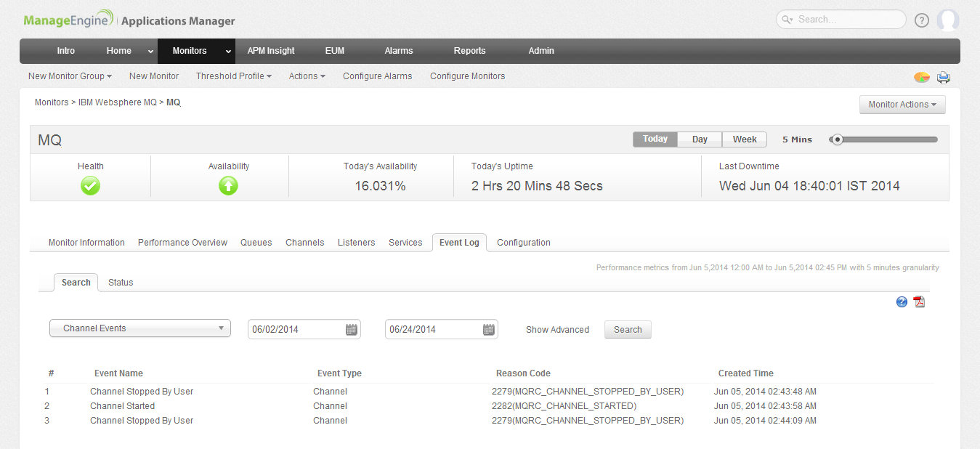Image resolution: width=980 pixels, height=449 pixels.
Task: Switch time range to Day
Action: (x=700, y=139)
